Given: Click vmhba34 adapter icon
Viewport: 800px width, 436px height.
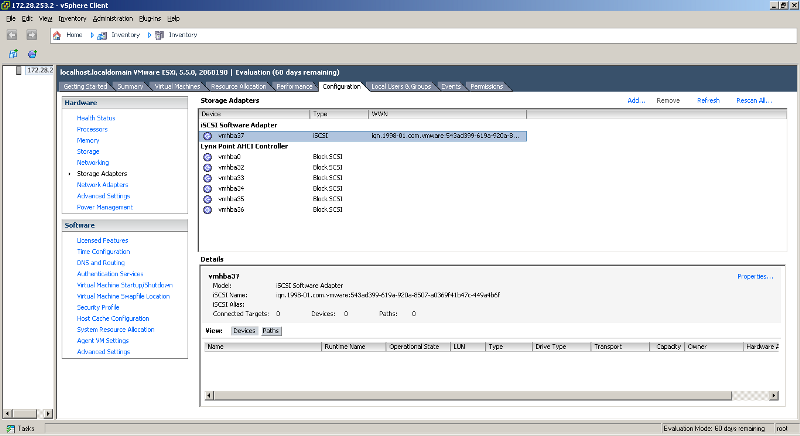Looking at the screenshot, I should pyautogui.click(x=208, y=189).
